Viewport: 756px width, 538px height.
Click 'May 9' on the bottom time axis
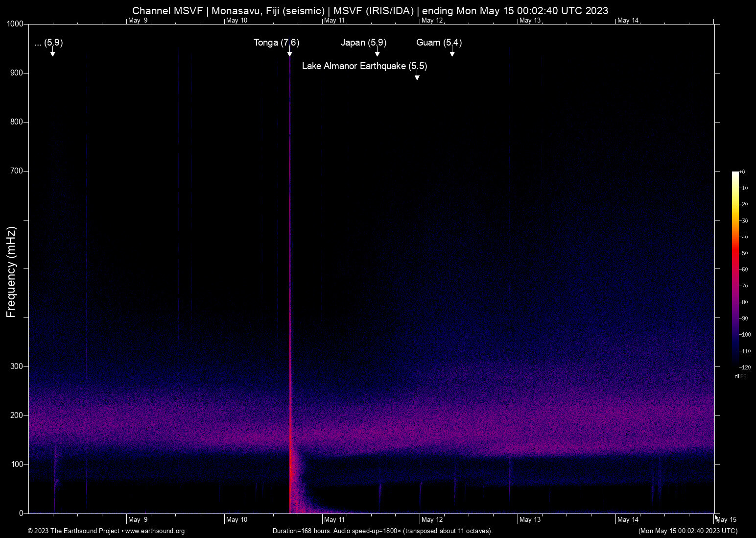138,520
